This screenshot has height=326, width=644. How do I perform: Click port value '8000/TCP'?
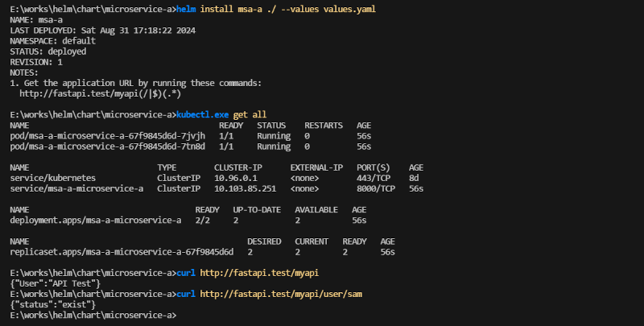[x=376, y=189]
